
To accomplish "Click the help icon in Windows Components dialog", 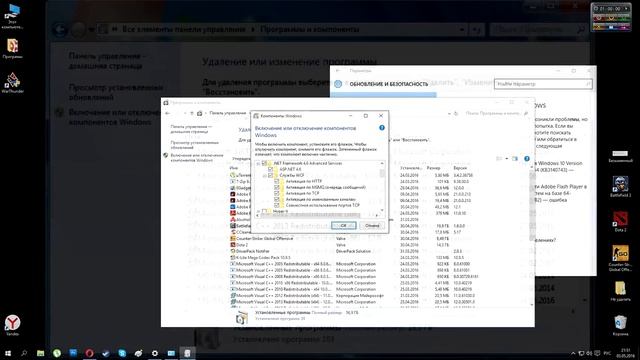I will click(382, 128).
